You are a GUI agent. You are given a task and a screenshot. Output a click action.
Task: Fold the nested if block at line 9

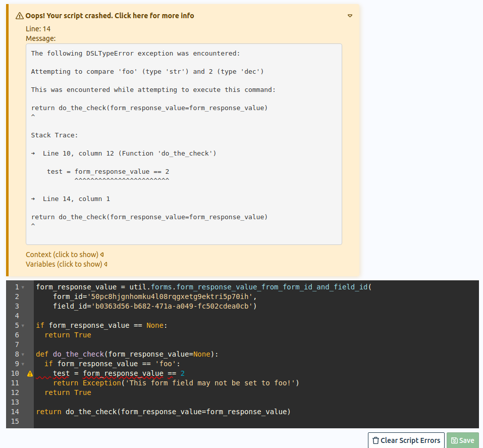[23, 364]
